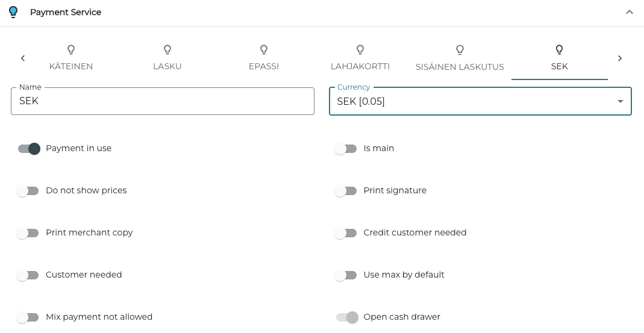Click the Name input field

(163, 101)
